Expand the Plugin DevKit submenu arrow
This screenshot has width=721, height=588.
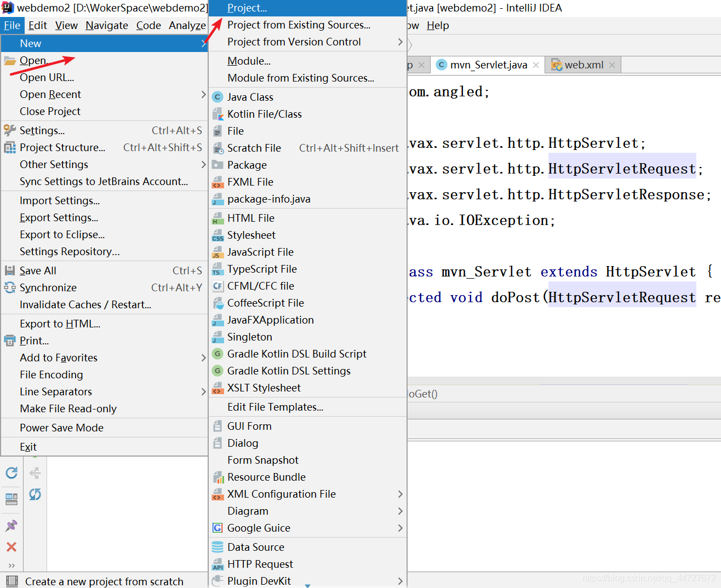(400, 581)
